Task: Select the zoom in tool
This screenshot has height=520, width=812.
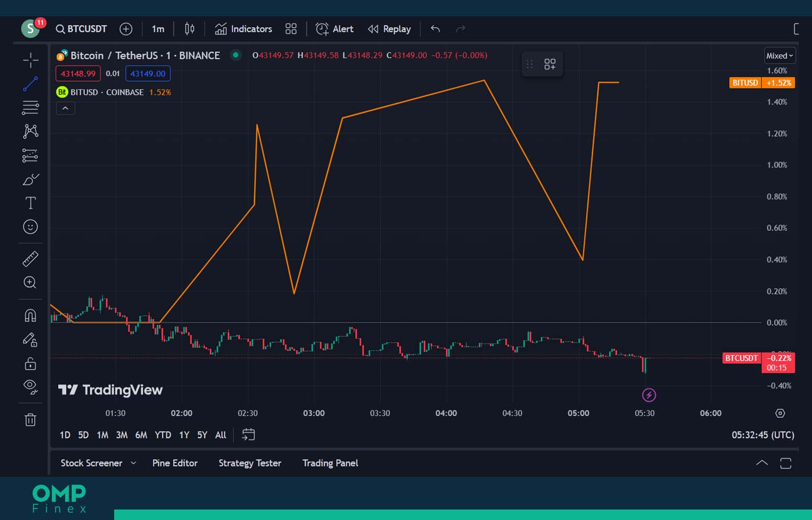Action: 30,283
